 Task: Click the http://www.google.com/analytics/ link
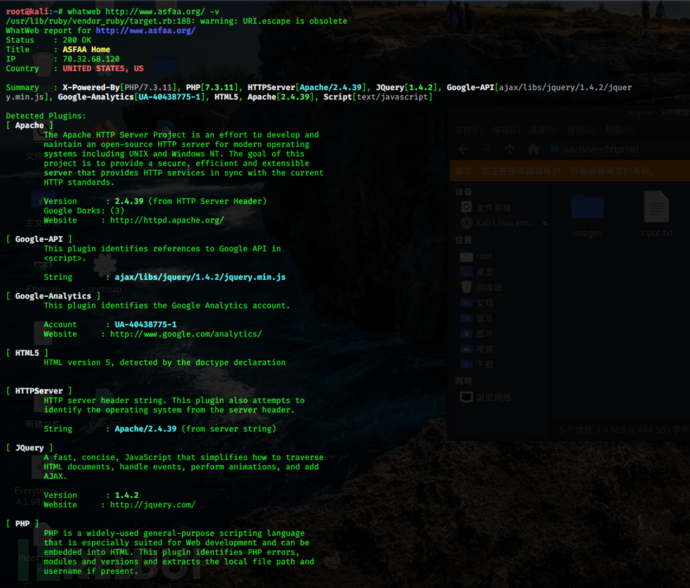[186, 334]
